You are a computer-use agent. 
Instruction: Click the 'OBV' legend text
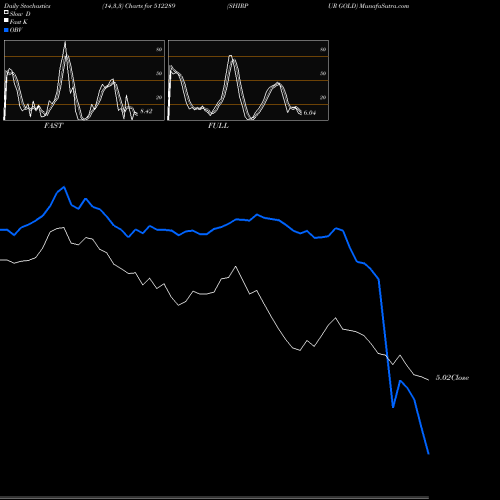16,30
